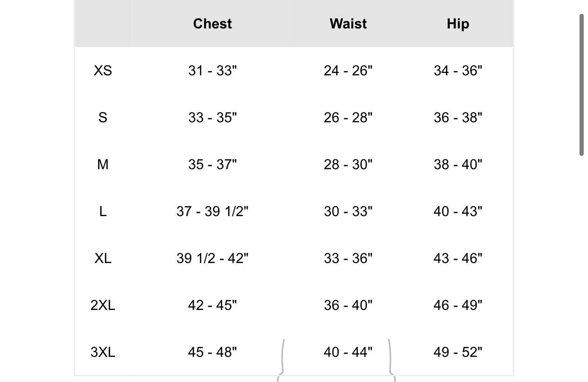Select the M size row label
The width and height of the screenshot is (588, 382).
tap(103, 164)
